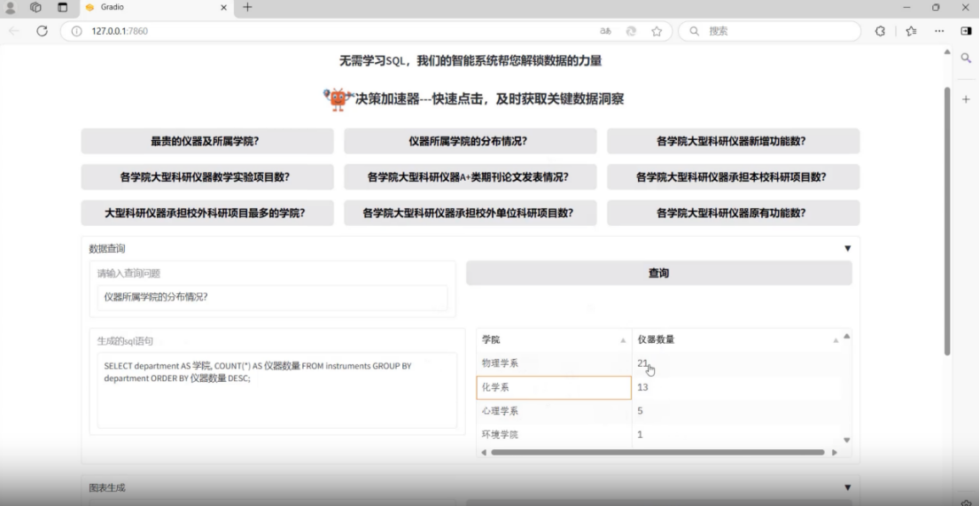
Task: Open the favorites list icon
Action: pos(911,31)
